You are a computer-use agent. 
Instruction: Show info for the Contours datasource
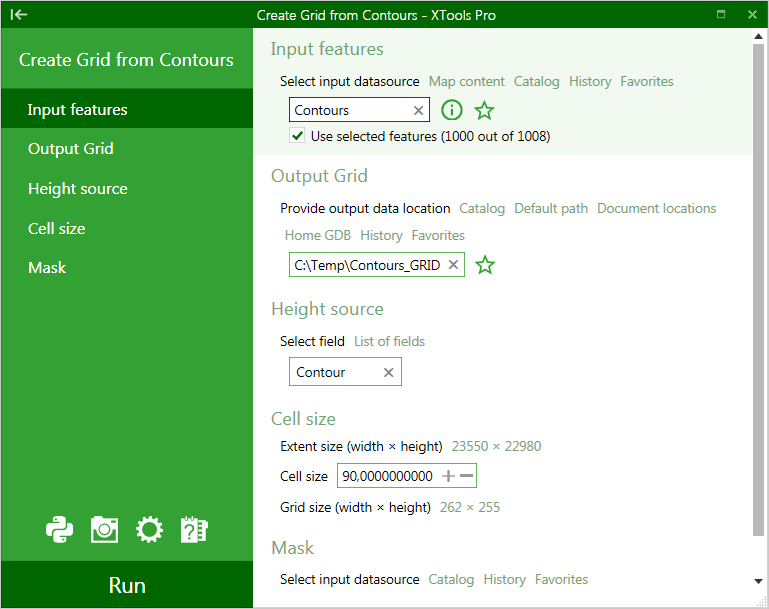pos(452,110)
